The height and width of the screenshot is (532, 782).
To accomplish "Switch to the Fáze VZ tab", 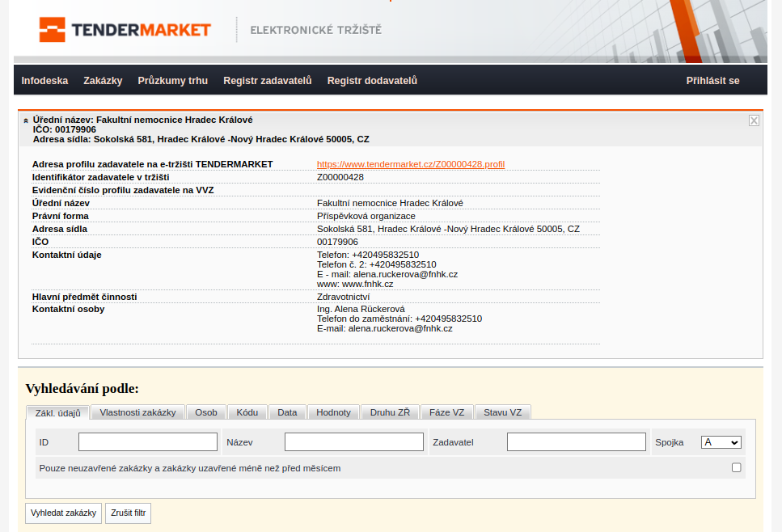I will point(447,412).
